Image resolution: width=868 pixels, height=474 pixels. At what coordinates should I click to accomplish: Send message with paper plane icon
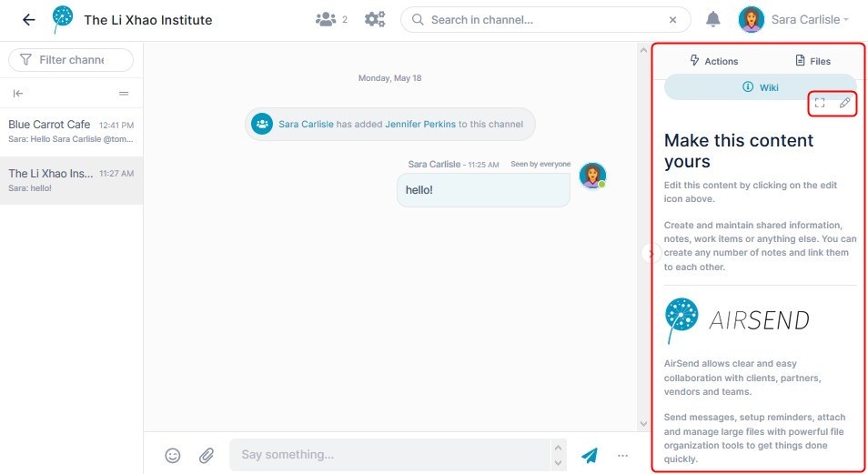tap(590, 455)
